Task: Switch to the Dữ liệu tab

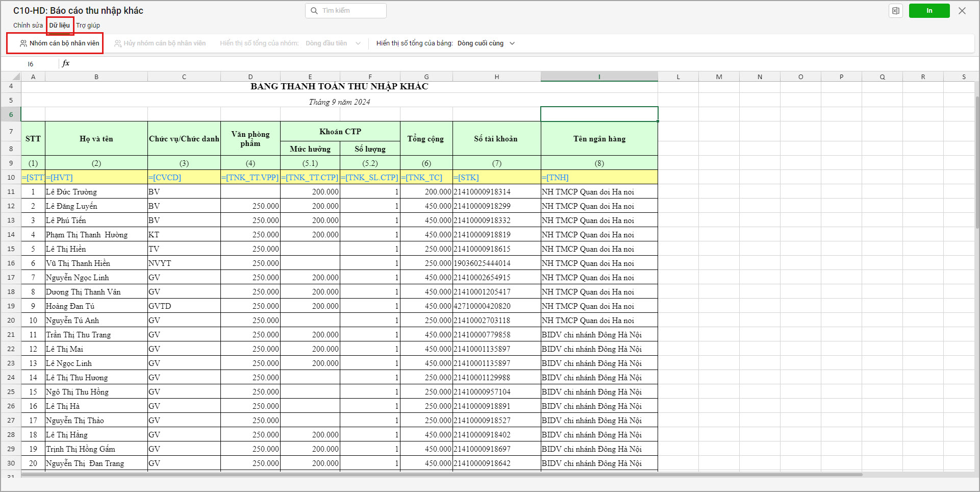Action: (x=60, y=25)
